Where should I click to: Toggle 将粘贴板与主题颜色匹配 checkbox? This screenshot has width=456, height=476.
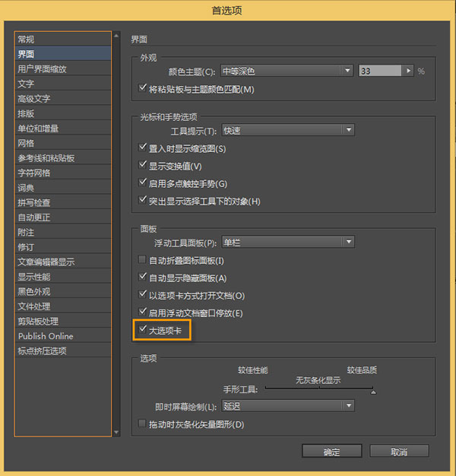[x=142, y=89]
